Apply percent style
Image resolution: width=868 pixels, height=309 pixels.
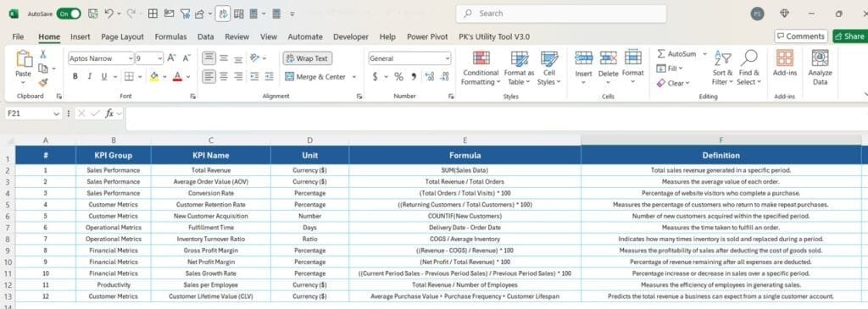(398, 77)
